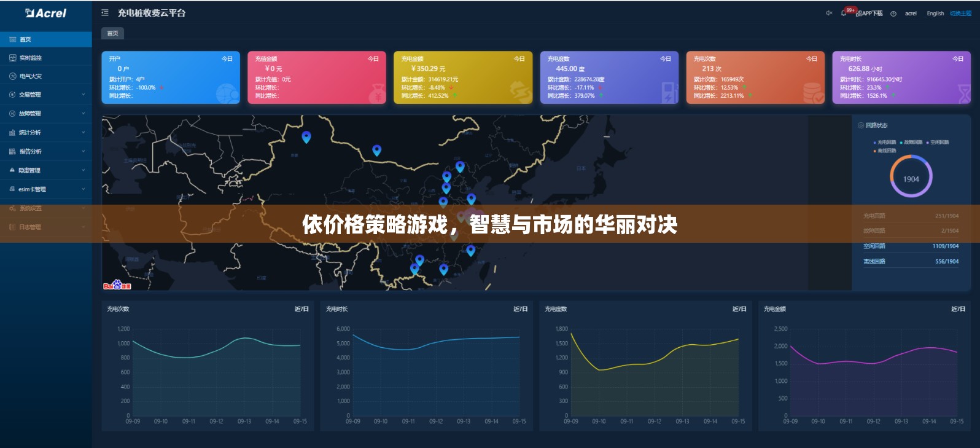Click 近7日 on the bottom 充电度数 chart

coord(739,309)
